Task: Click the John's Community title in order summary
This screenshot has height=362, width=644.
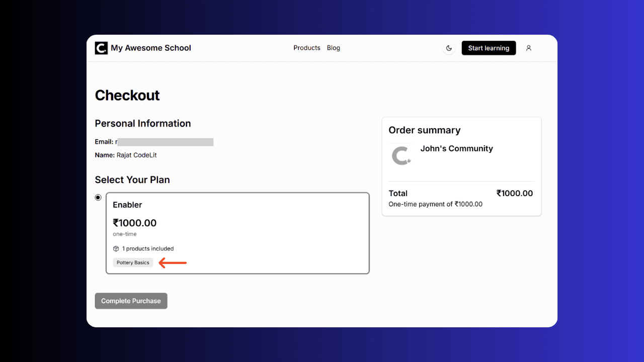Action: [456, 148]
